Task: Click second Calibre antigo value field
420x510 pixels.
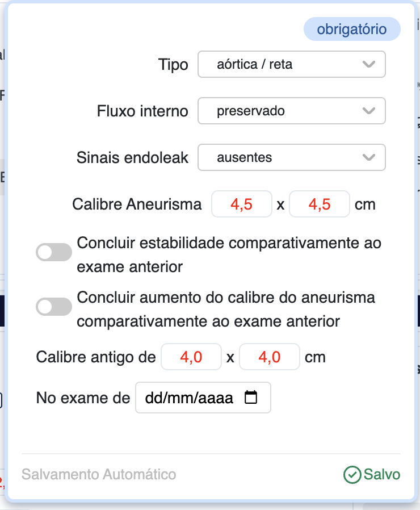Action: click(x=269, y=358)
